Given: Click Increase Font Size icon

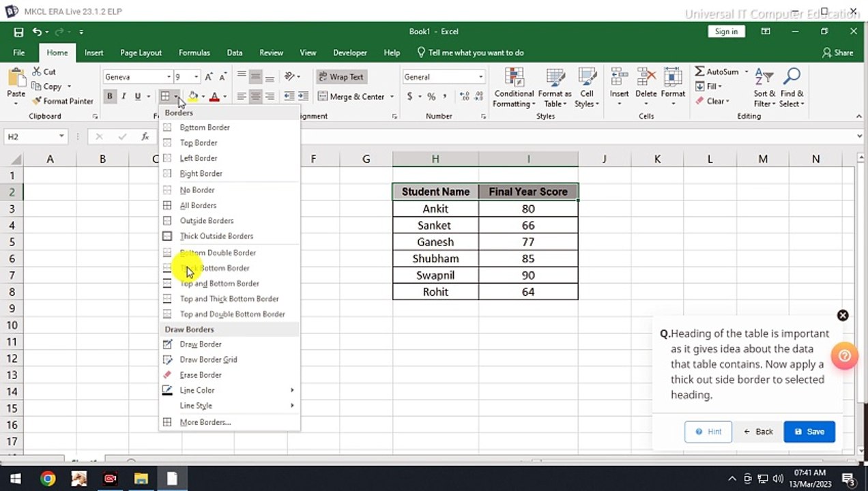Looking at the screenshot, I should [x=209, y=77].
